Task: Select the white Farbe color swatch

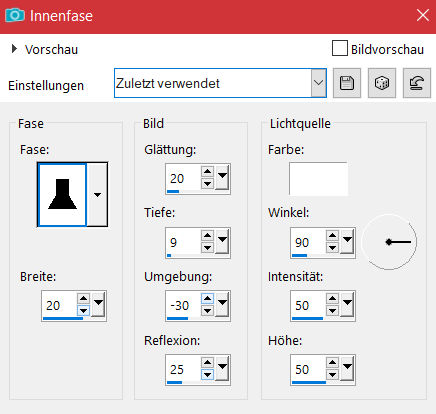Action: tap(318, 179)
